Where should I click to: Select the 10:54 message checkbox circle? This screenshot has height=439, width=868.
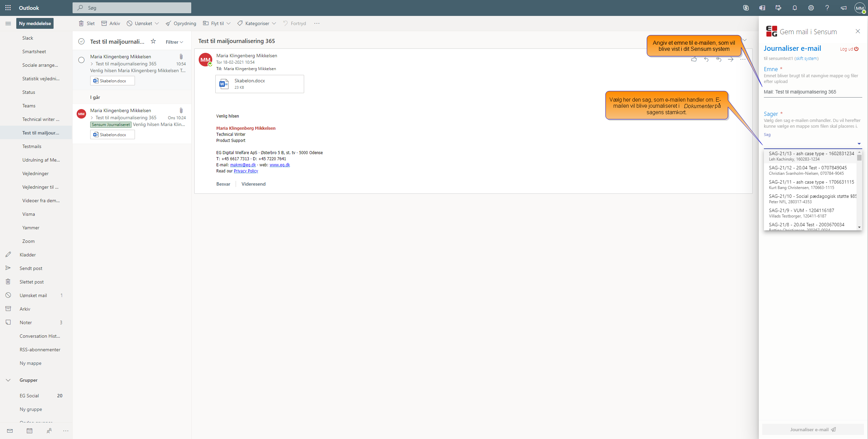81,60
